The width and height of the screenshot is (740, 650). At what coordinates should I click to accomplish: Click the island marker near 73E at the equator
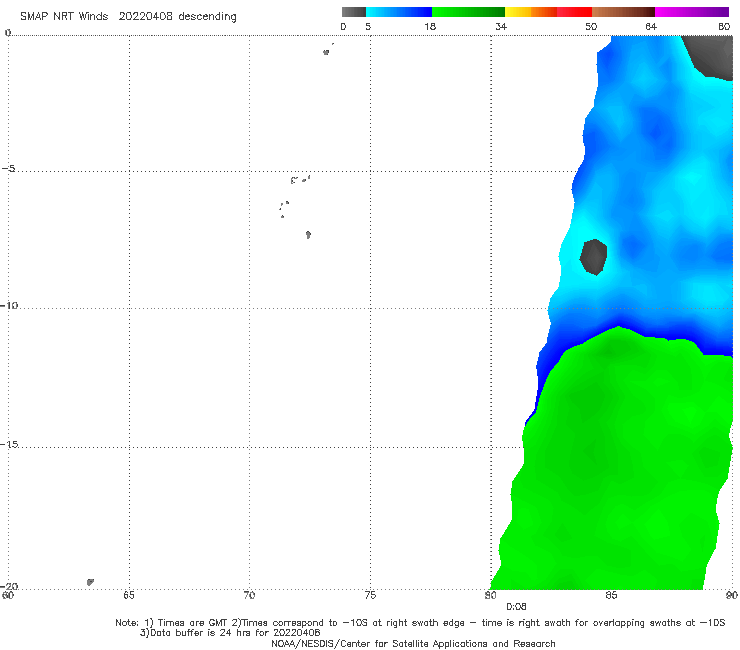coord(326,52)
